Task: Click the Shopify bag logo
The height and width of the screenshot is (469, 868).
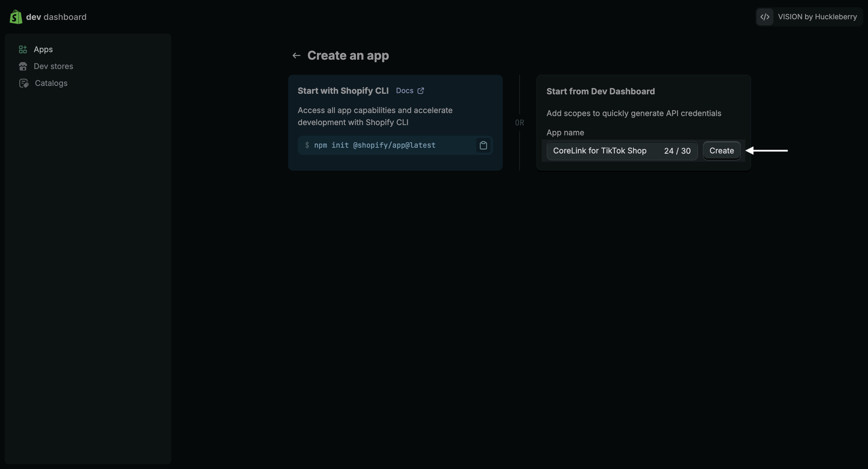Action: (x=16, y=17)
